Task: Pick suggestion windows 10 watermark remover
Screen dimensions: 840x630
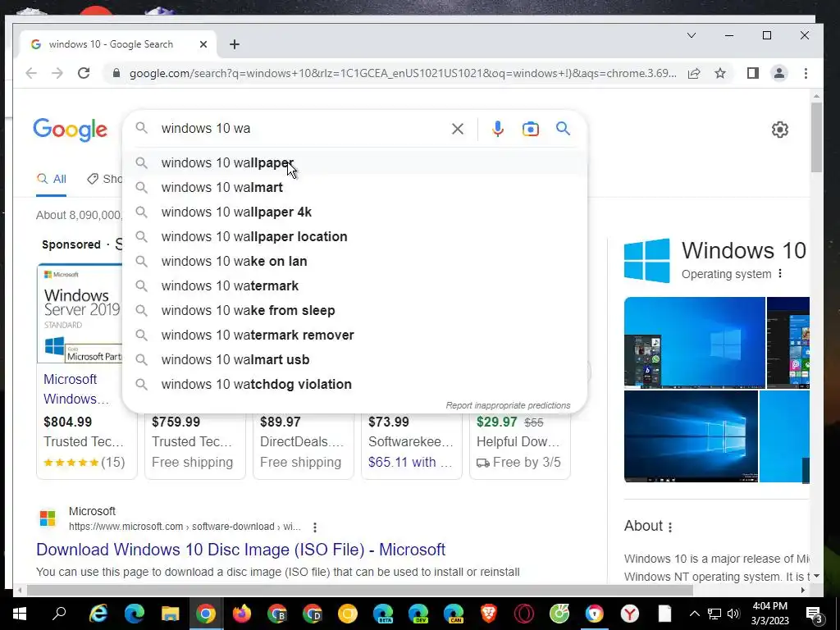Action: tap(354, 336)
